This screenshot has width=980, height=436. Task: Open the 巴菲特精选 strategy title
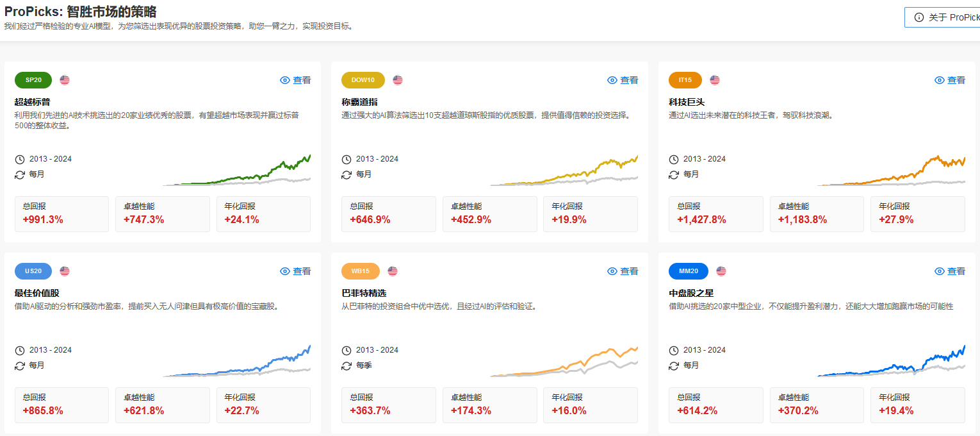click(x=363, y=293)
